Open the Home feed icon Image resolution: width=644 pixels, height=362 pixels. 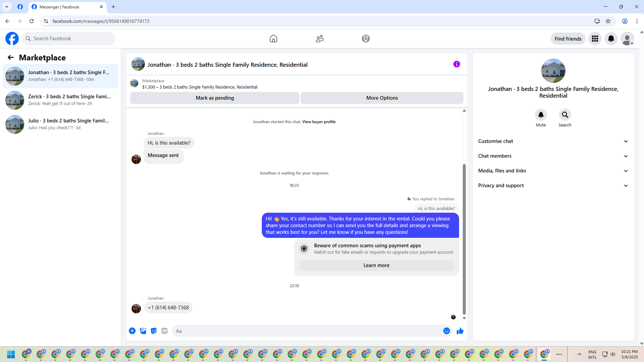(x=274, y=39)
